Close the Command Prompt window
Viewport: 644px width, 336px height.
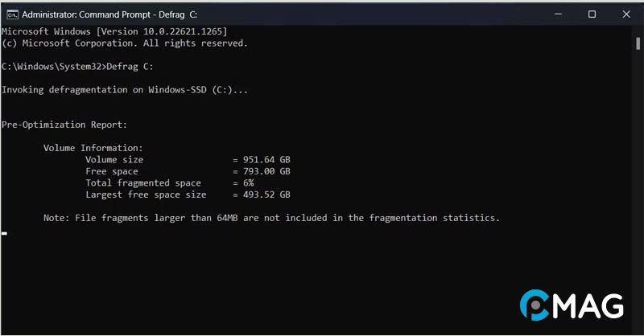click(626, 14)
